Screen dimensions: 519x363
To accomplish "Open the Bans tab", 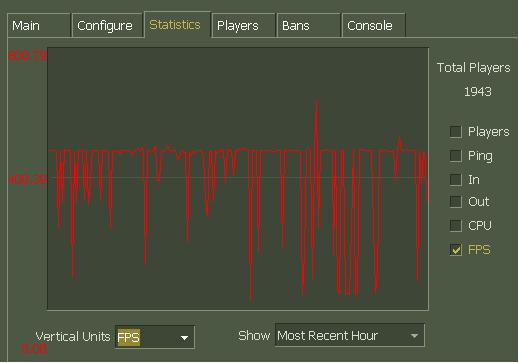I will pyautogui.click(x=309, y=25).
